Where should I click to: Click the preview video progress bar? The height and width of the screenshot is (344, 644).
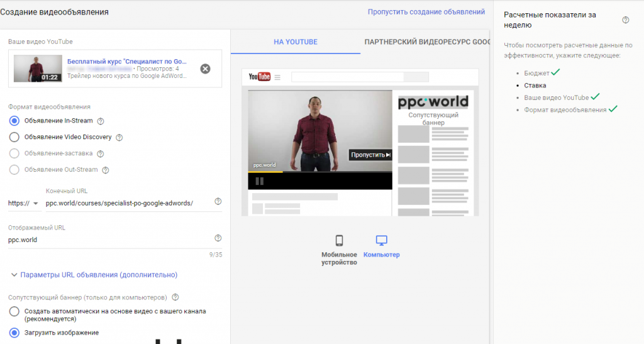320,172
